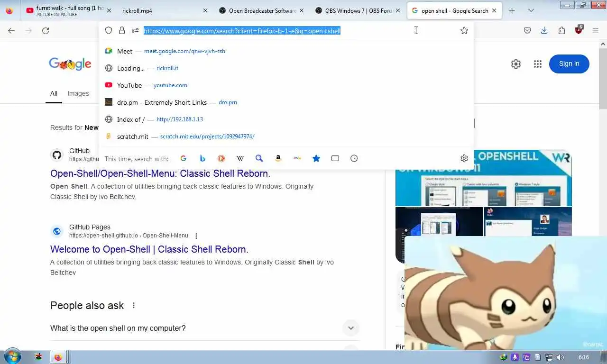The image size is (607, 364).
Task: Open site permissions icon in address bar
Action: pos(135,30)
